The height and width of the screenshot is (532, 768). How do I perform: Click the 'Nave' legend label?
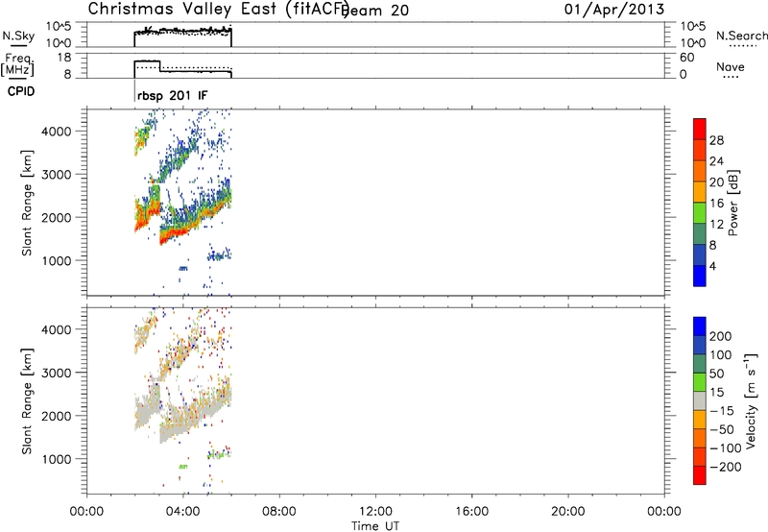(x=731, y=66)
